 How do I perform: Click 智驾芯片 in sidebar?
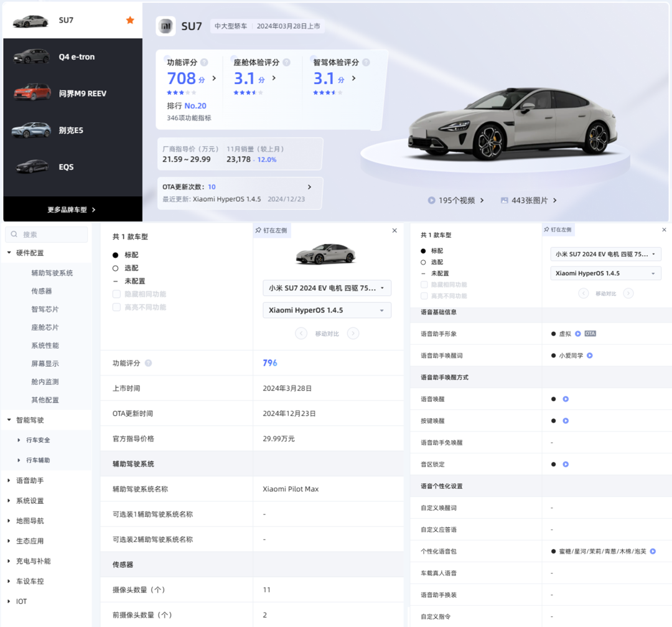pyautogui.click(x=45, y=309)
